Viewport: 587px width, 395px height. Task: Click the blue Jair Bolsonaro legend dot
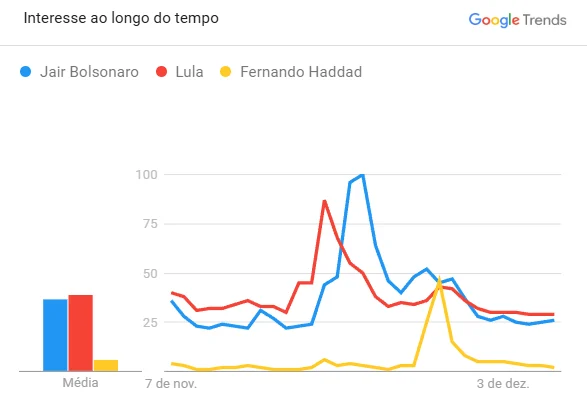coord(25,72)
